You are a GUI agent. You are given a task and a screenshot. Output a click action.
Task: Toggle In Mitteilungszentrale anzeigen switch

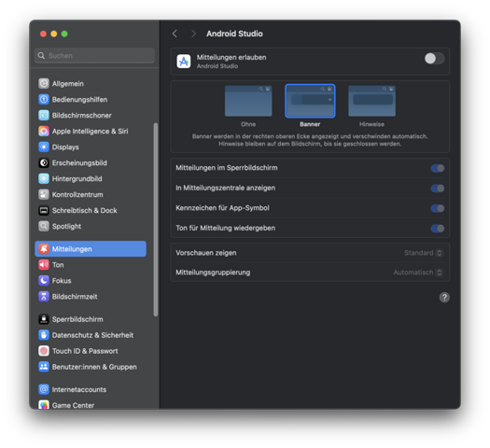(x=438, y=189)
